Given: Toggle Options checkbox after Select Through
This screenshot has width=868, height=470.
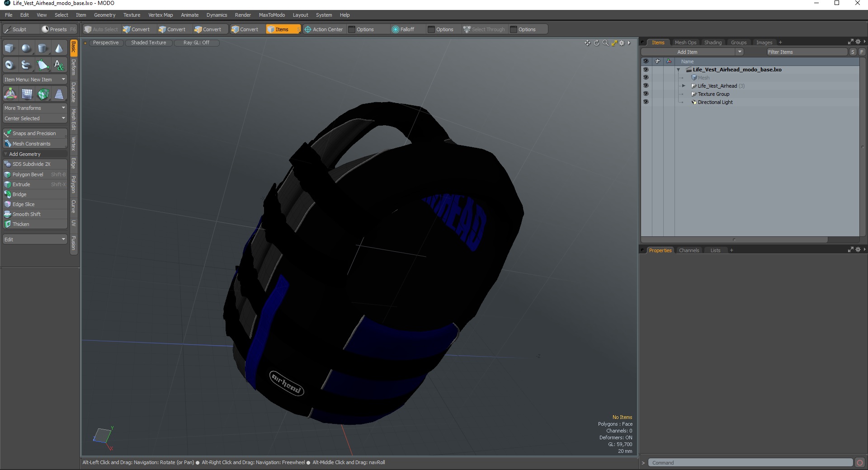Looking at the screenshot, I should (514, 29).
